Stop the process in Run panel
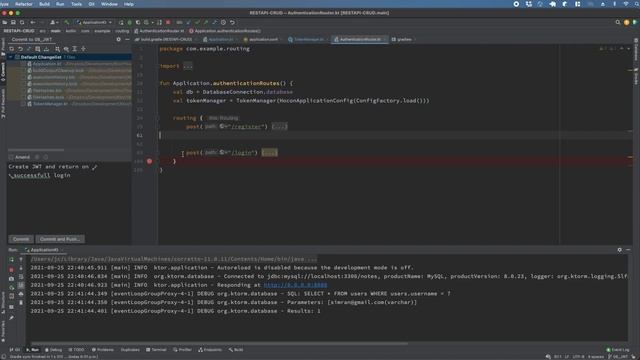 click(x=11, y=269)
